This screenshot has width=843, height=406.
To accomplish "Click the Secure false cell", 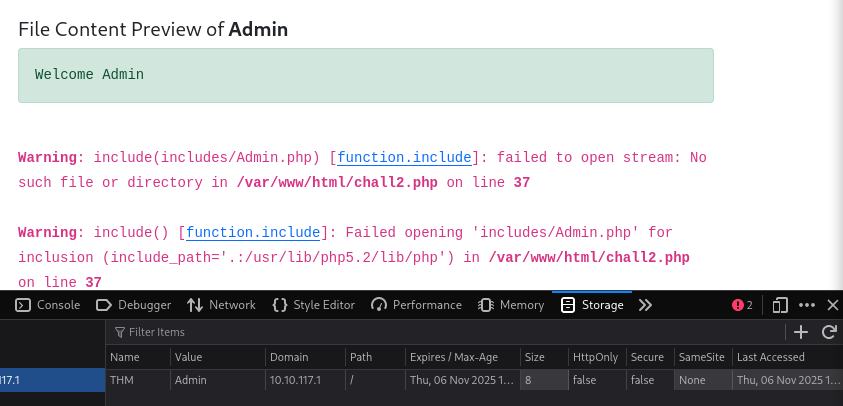I will (x=650, y=380).
